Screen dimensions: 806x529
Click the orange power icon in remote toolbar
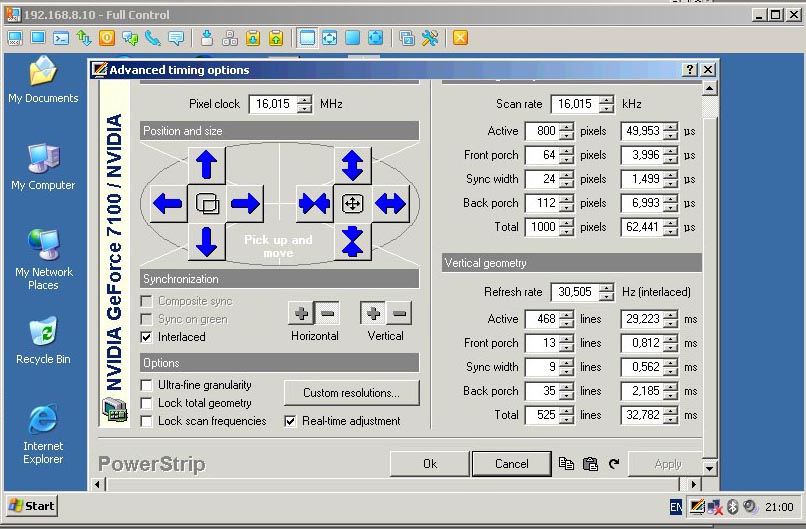107,38
